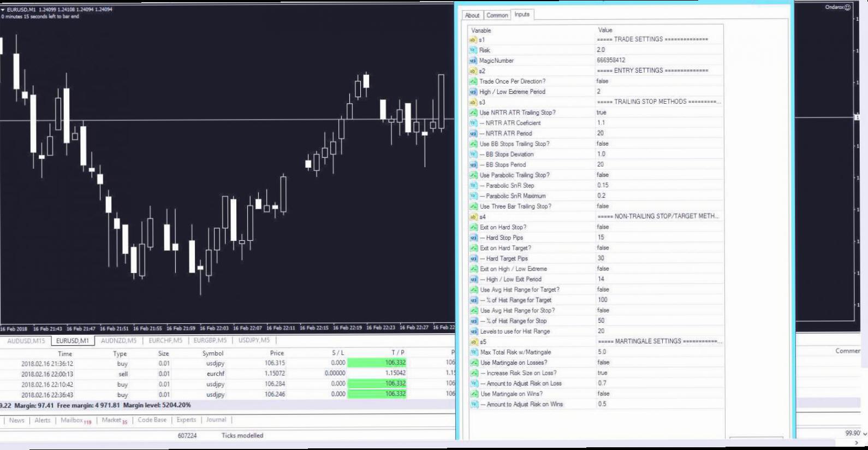
Task: Click the icon for High / Low Extreme Period
Action: tap(473, 92)
